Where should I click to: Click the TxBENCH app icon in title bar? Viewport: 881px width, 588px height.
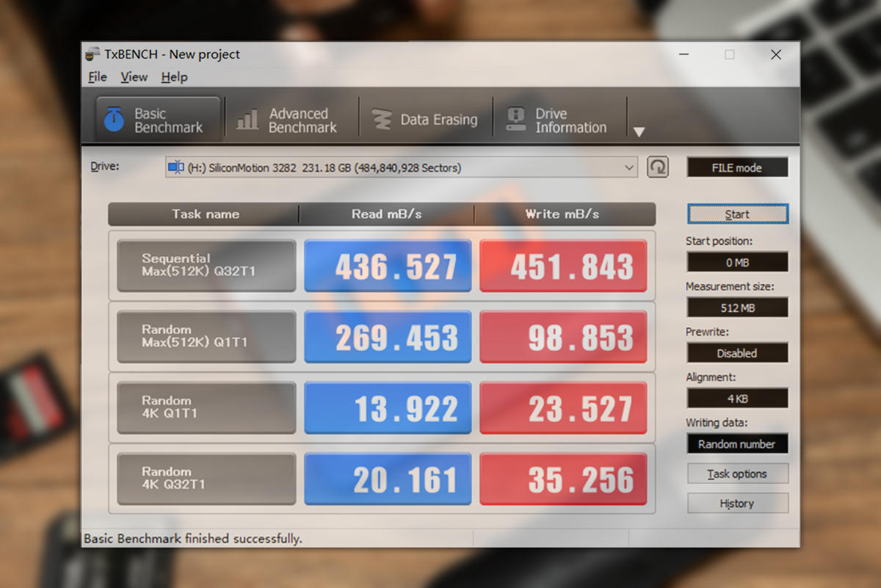coord(93,54)
